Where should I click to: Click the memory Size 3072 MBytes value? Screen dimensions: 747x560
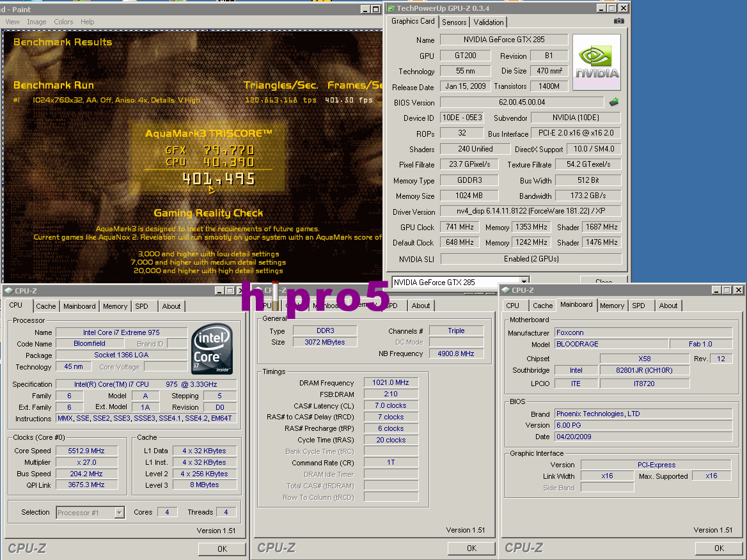click(x=325, y=342)
